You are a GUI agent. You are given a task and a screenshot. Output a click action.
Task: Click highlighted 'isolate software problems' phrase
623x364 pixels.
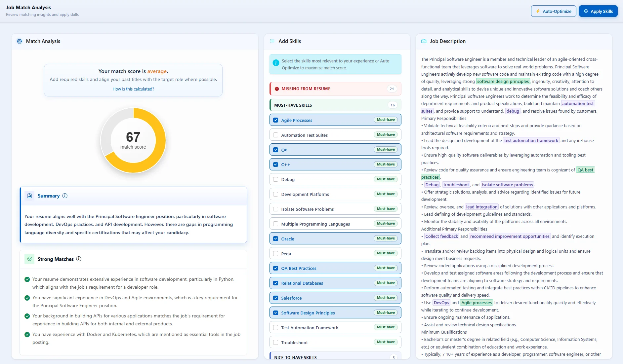pyautogui.click(x=507, y=185)
